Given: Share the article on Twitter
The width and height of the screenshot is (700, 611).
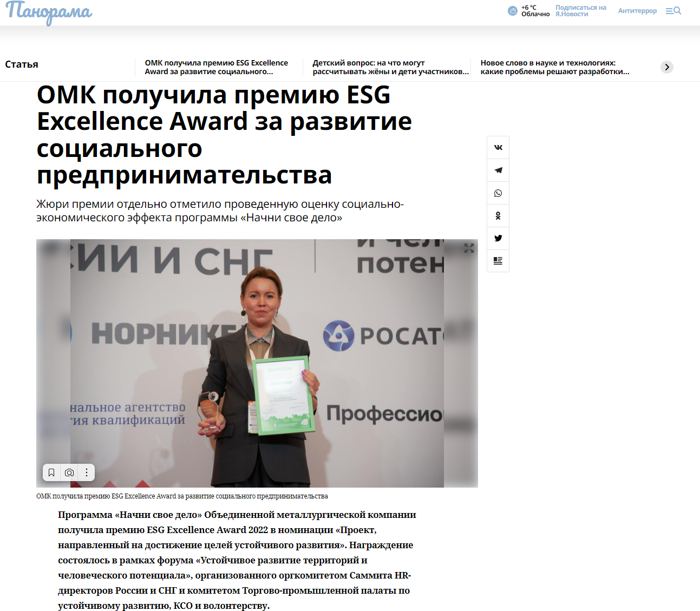Looking at the screenshot, I should 498,238.
